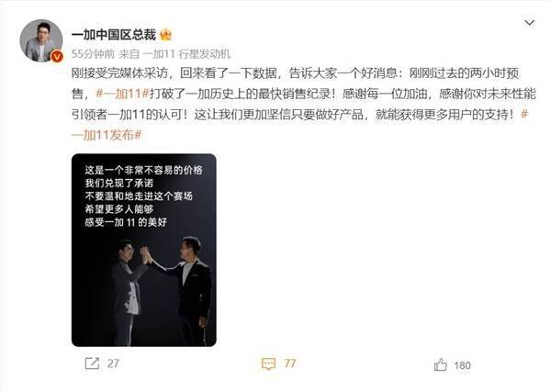Open the poster's profile avatar photo

[x=41, y=40]
